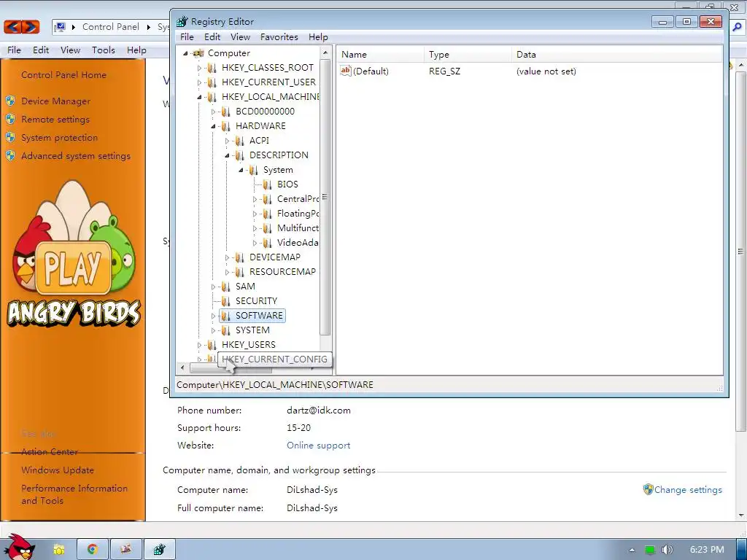Collapse HKEY_LOCAL_MACHINE node

coord(200,97)
